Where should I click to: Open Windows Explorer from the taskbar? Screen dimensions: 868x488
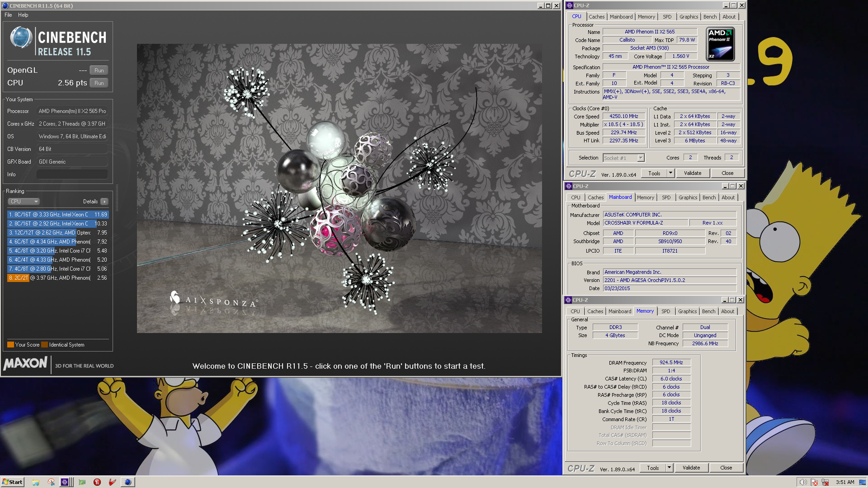(36, 482)
